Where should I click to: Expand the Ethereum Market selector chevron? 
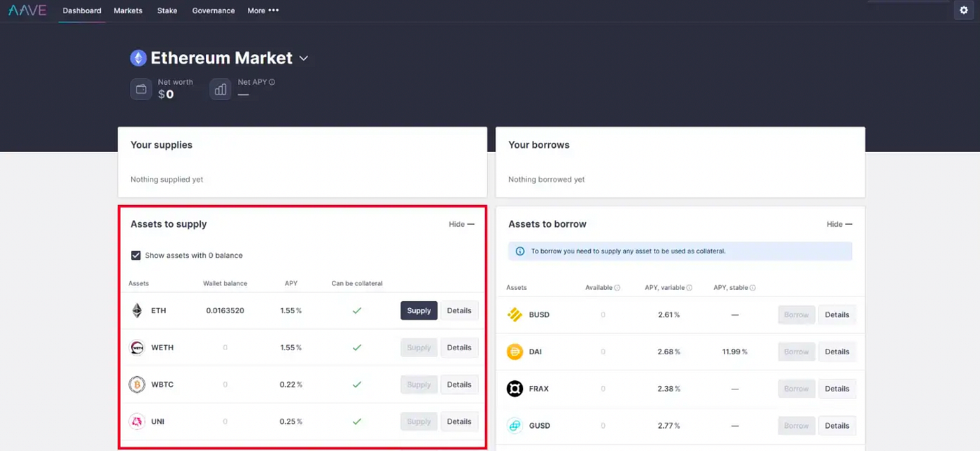(304, 59)
